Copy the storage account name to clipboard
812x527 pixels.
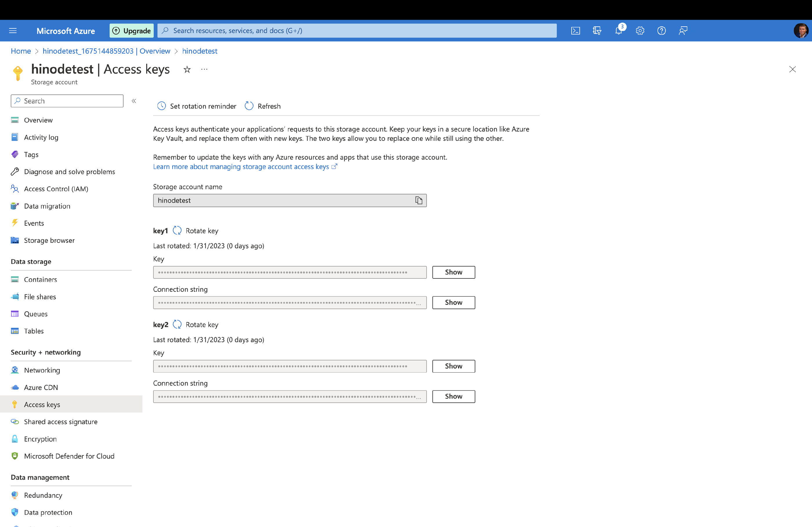[x=419, y=200]
